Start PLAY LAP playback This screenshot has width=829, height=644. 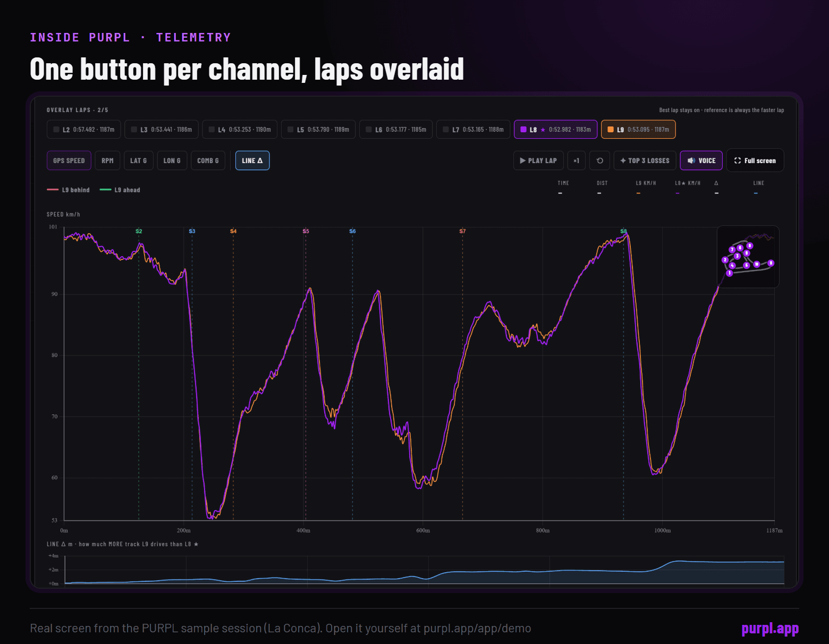point(538,160)
